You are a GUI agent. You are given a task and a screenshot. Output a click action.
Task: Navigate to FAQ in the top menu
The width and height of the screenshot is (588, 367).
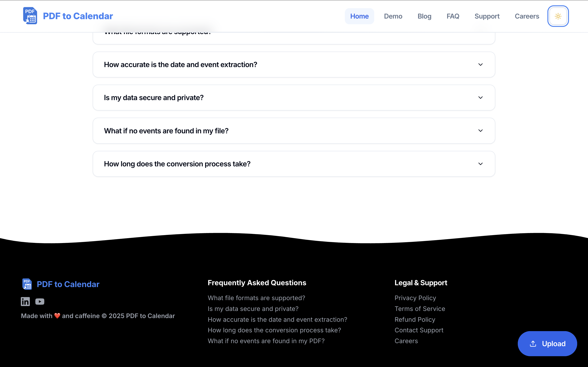pyautogui.click(x=453, y=16)
